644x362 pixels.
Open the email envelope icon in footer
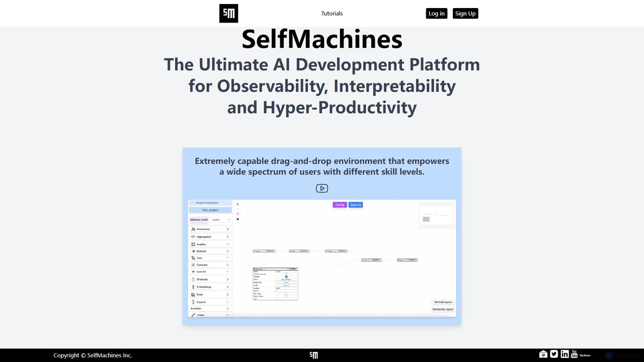click(543, 354)
